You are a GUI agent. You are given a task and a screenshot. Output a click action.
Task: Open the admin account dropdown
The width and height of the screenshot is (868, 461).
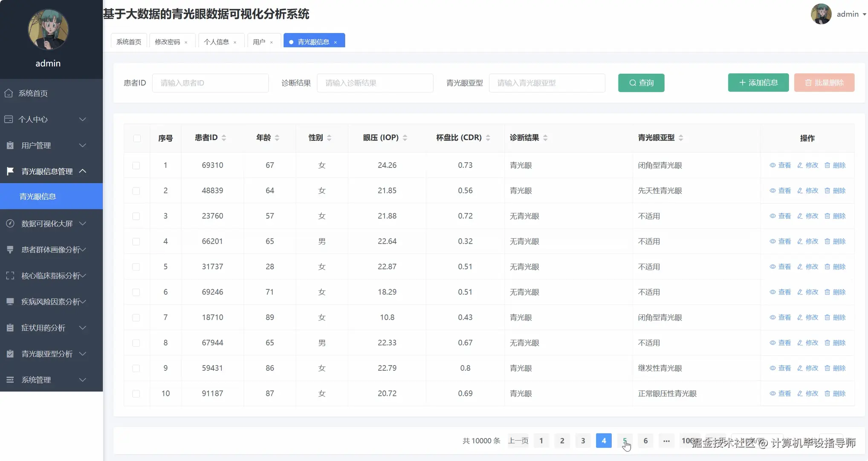(850, 14)
